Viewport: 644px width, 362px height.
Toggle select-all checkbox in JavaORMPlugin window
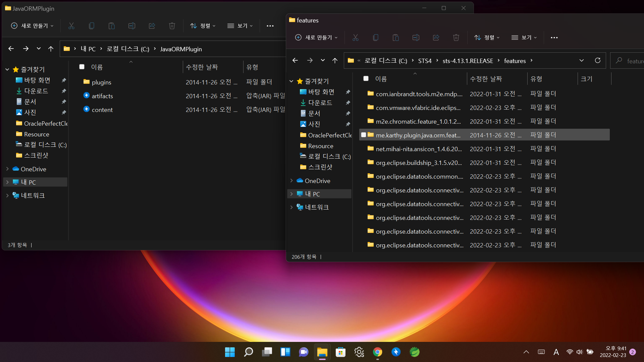pos(82,67)
